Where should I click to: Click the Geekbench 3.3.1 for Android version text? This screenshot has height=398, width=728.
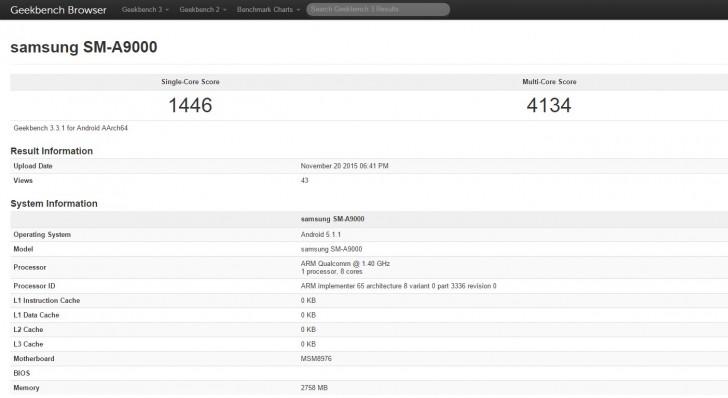tap(71, 128)
